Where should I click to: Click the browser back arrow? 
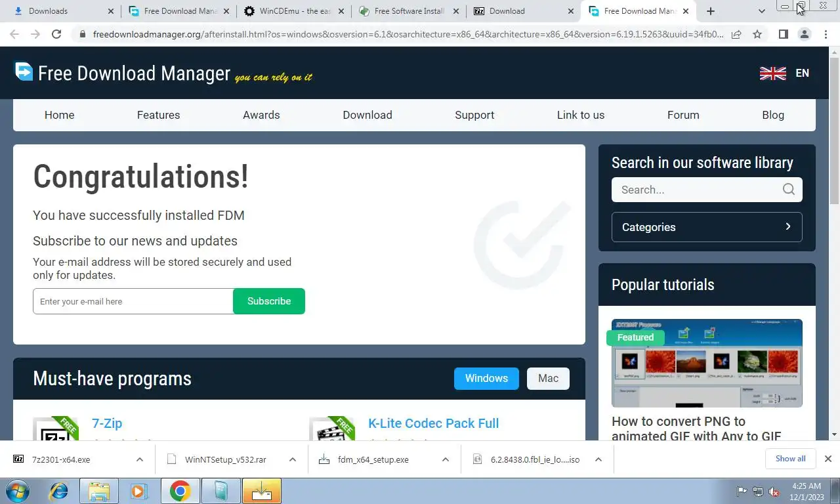tap(14, 34)
